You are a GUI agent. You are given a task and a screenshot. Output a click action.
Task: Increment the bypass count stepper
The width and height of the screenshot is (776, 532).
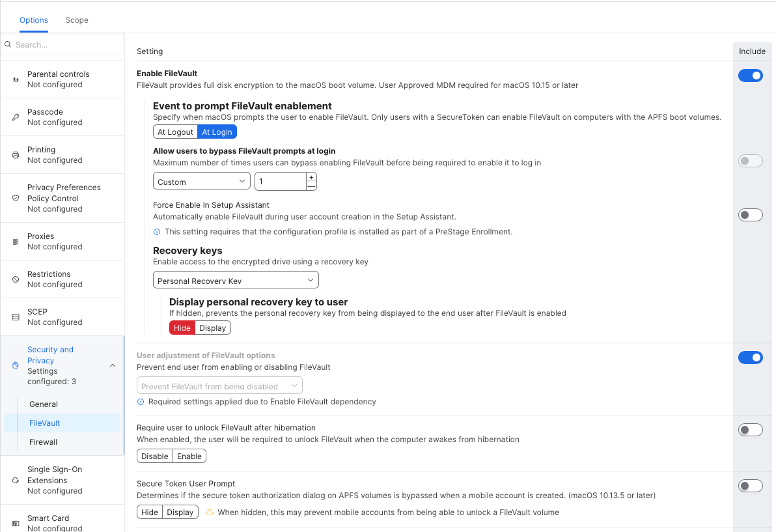(311, 177)
